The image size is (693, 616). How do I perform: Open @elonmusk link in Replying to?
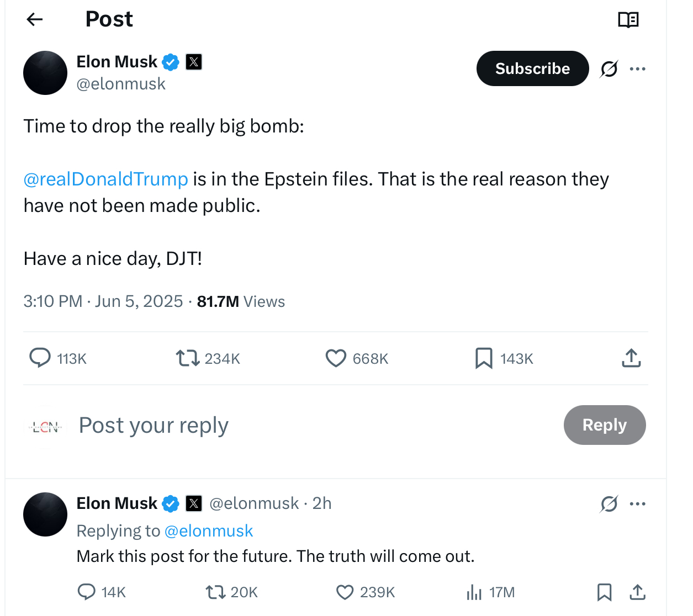point(208,531)
